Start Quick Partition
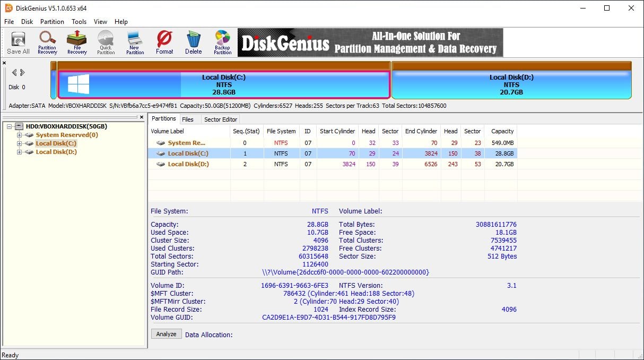 [x=106, y=42]
